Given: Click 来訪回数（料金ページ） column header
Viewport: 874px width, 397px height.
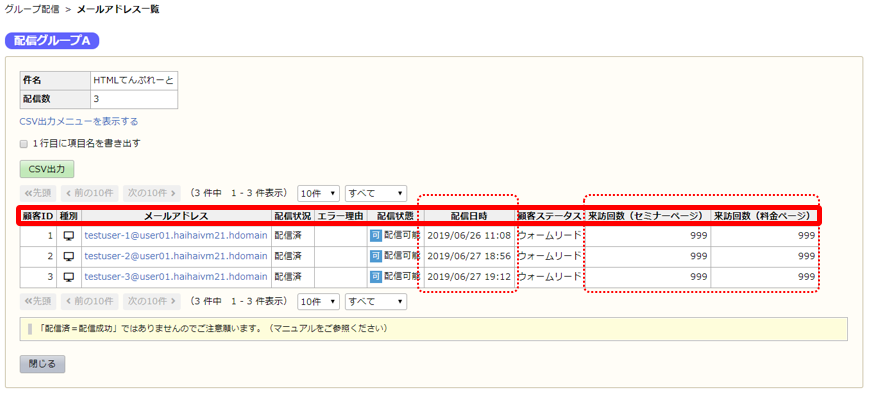Looking at the screenshot, I should (764, 216).
